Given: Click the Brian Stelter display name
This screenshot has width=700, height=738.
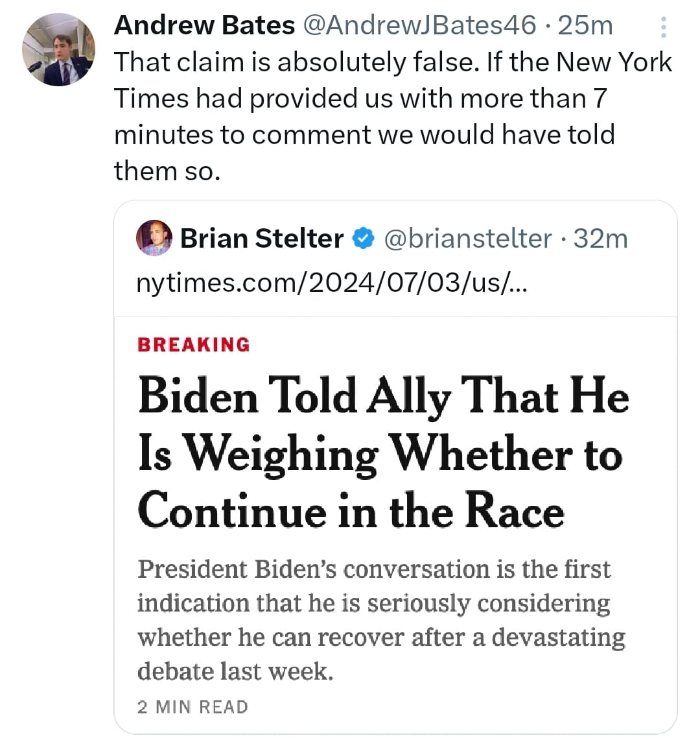Looking at the screenshot, I should coord(262,238).
